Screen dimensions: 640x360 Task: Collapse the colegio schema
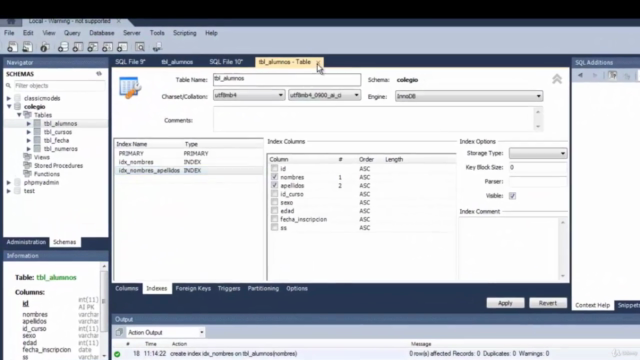point(9,107)
